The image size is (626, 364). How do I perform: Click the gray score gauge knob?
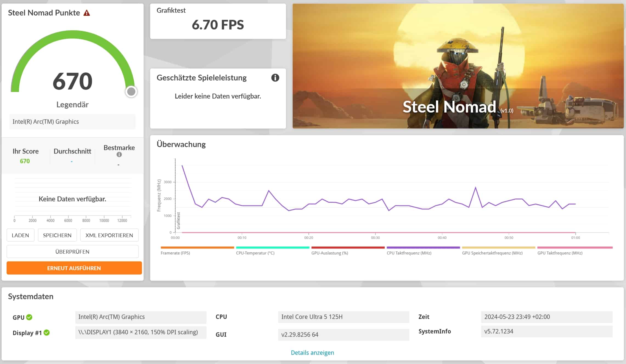(x=131, y=92)
